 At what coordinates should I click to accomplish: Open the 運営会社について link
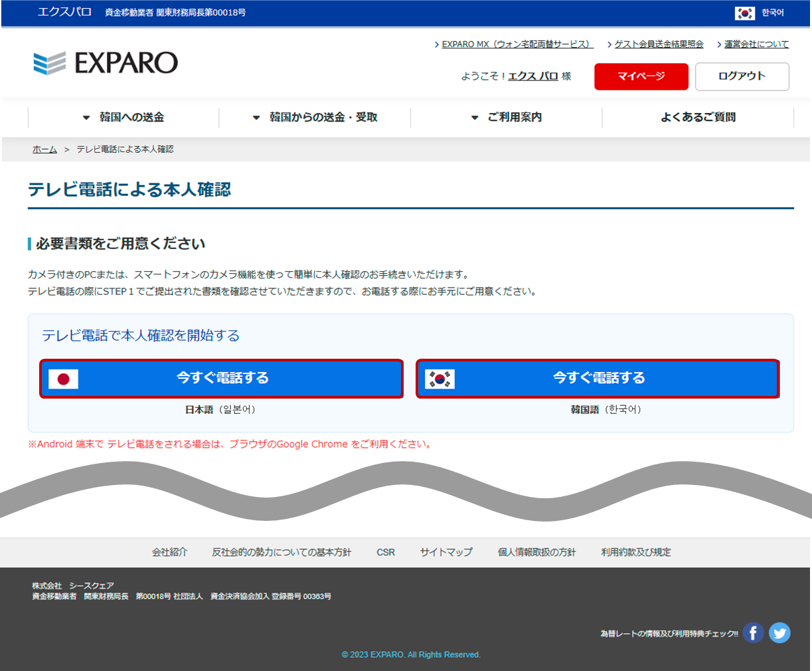[x=756, y=45]
